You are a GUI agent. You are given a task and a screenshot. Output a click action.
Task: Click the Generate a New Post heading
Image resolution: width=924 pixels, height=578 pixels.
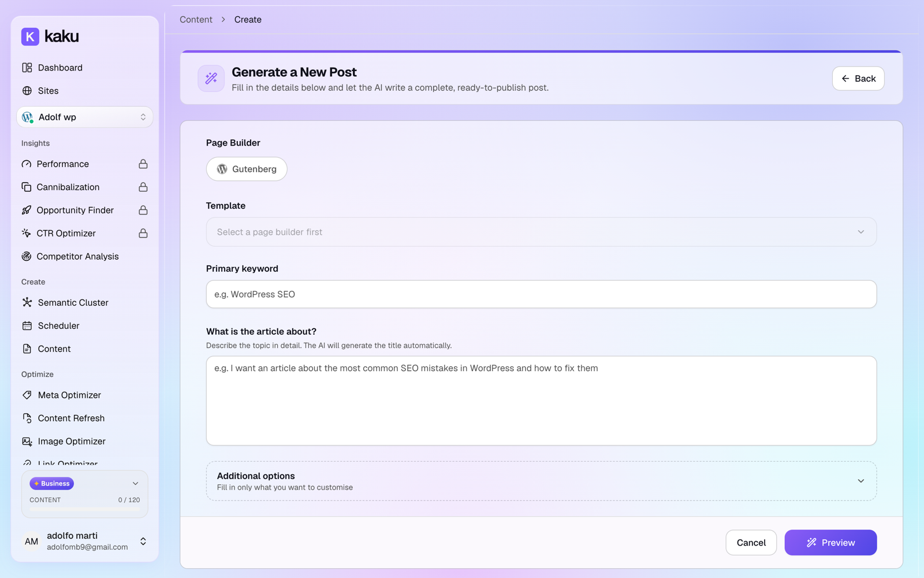click(294, 72)
